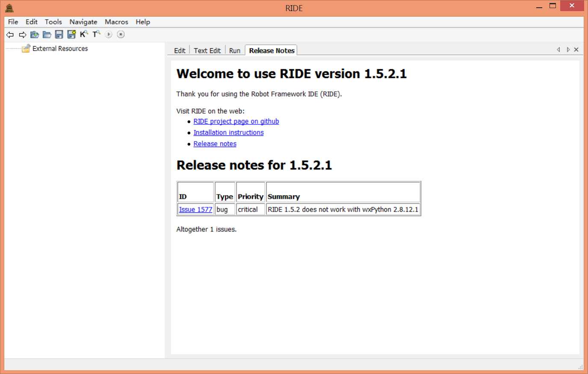588x374 pixels.
Task: Select the Release Notes tab
Action: pyautogui.click(x=272, y=50)
